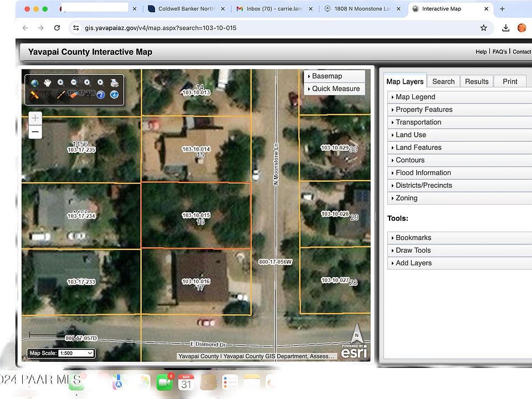
Task: Open the Map Scale 1:500 dropdown
Action: (x=76, y=353)
